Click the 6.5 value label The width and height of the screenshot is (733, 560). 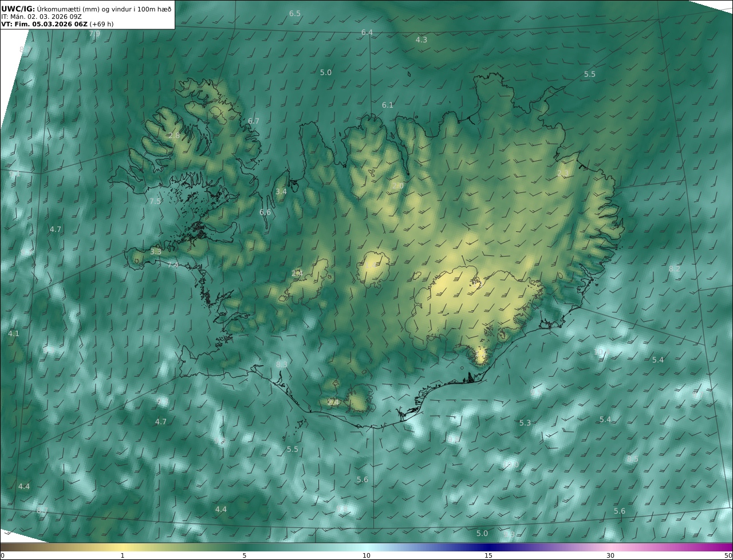(295, 13)
